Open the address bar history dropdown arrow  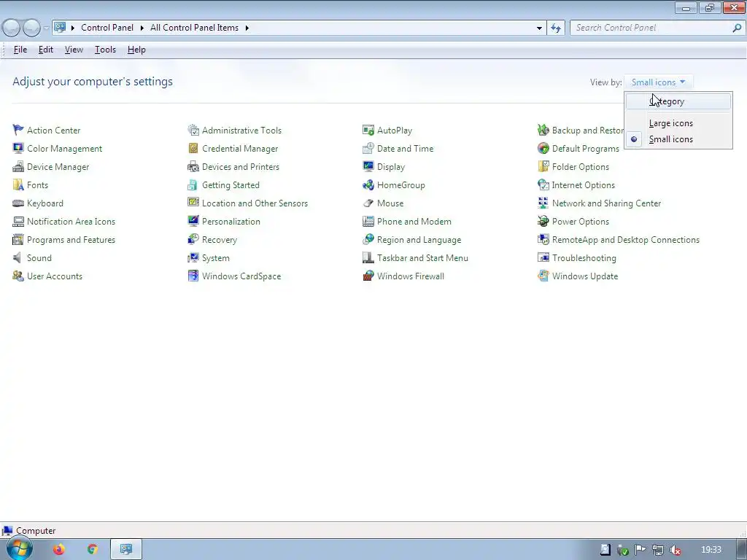(539, 28)
